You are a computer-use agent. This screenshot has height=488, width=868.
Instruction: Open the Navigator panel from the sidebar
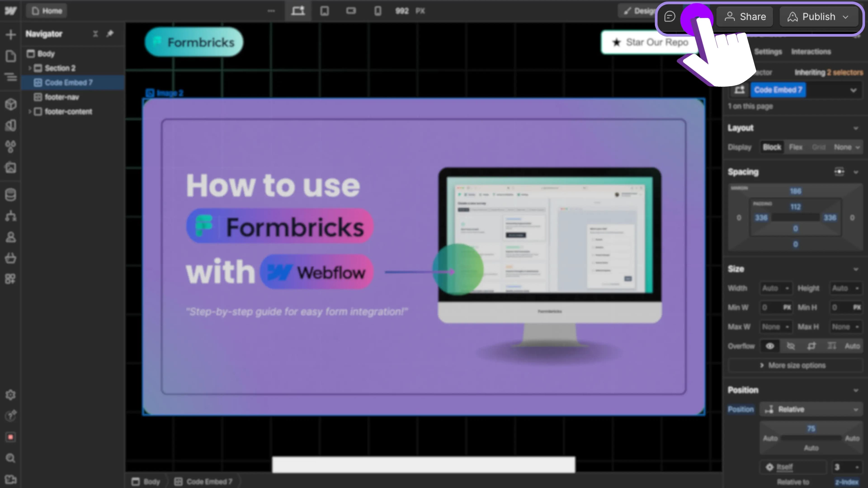[x=10, y=77]
